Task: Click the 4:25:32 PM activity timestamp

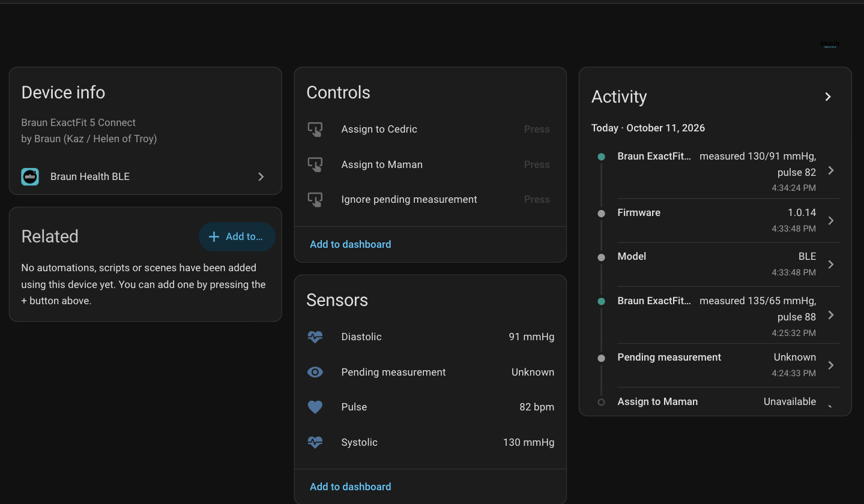Action: 794,332
